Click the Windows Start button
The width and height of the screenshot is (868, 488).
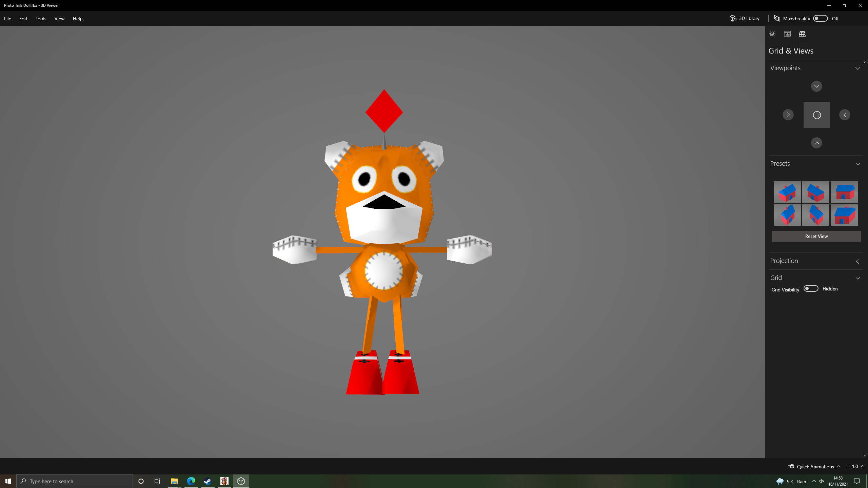coord(8,481)
